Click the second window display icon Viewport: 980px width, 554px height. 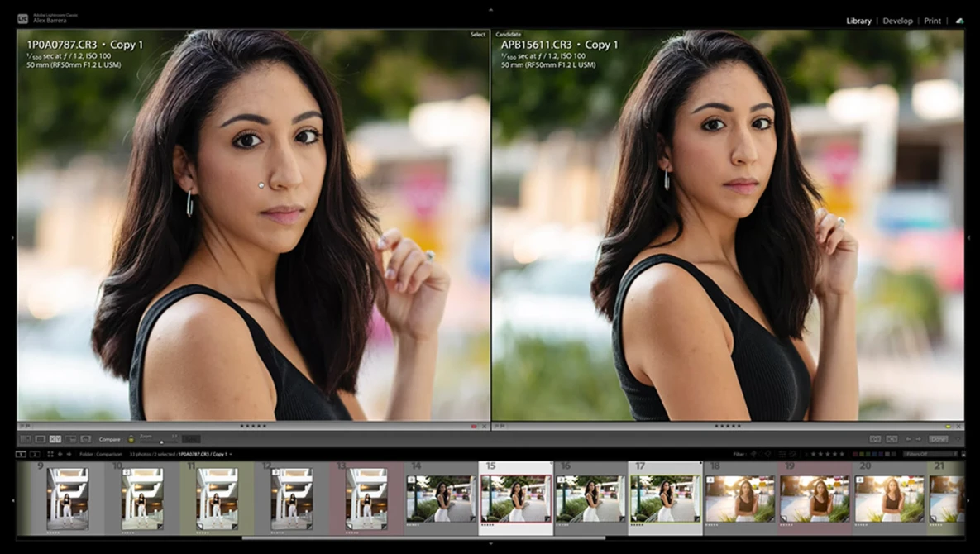(x=35, y=454)
